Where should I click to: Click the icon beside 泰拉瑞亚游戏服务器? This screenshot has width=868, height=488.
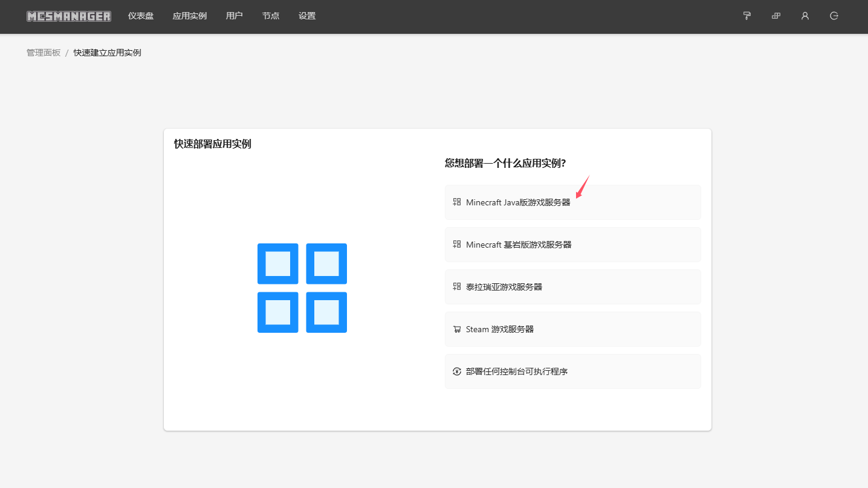(457, 287)
